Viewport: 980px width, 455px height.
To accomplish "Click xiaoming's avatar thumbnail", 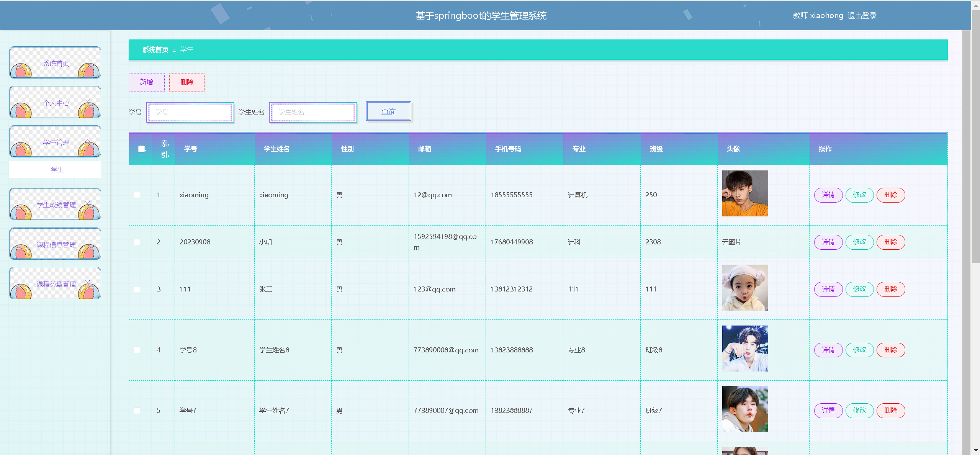I will pos(745,193).
